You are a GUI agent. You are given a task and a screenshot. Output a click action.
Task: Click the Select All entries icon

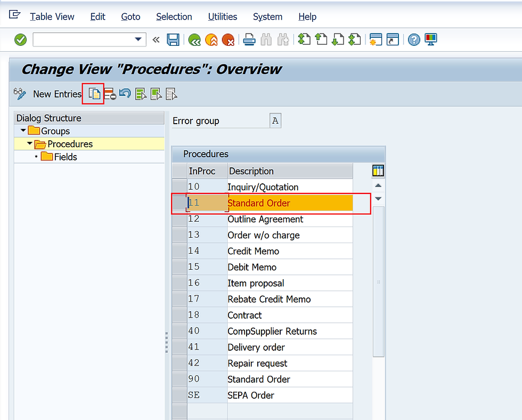pos(141,94)
